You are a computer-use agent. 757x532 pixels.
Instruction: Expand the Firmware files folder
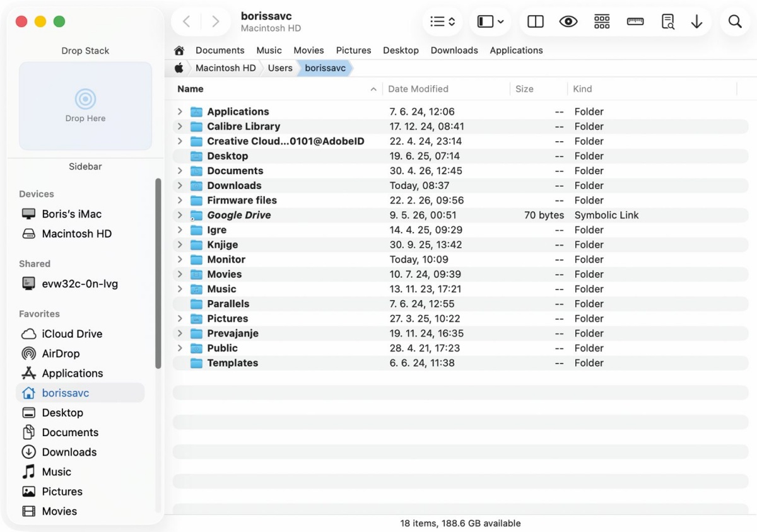pos(180,200)
